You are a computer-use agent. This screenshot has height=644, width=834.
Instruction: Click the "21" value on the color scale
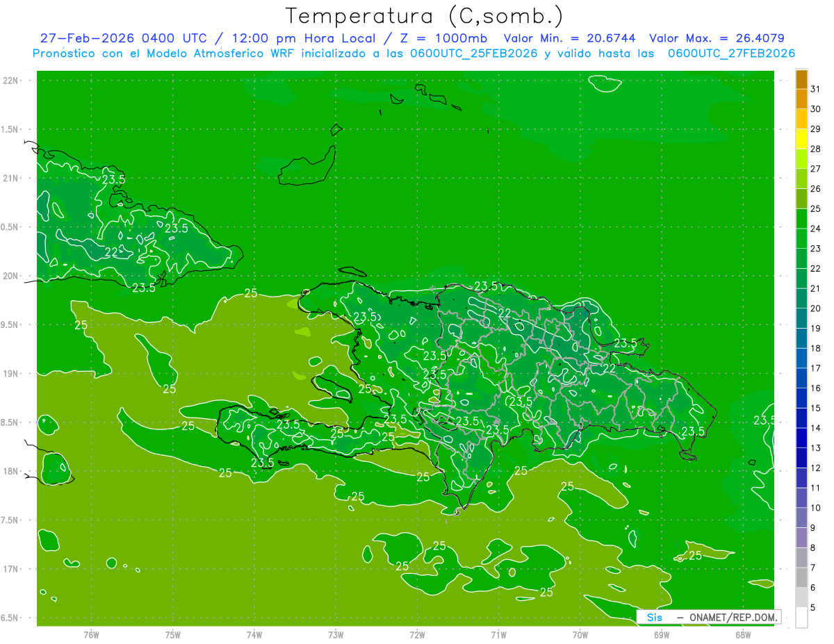coord(816,288)
